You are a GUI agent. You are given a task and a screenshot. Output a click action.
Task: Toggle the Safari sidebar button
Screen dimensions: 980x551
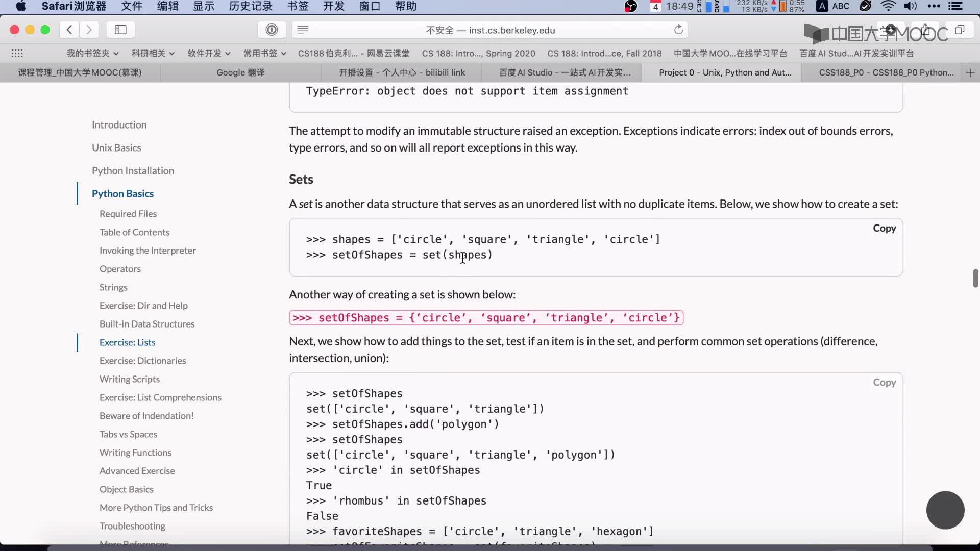click(120, 30)
